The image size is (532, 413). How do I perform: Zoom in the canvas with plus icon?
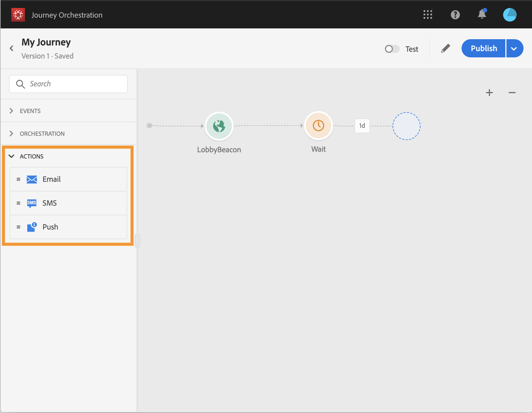pyautogui.click(x=489, y=93)
